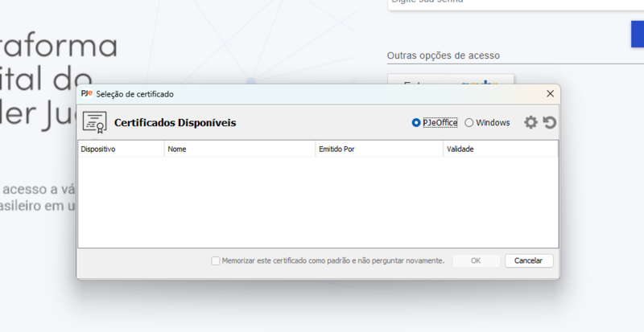Click the disabled OK button
Viewport: 644px width, 332px height.
[476, 260]
